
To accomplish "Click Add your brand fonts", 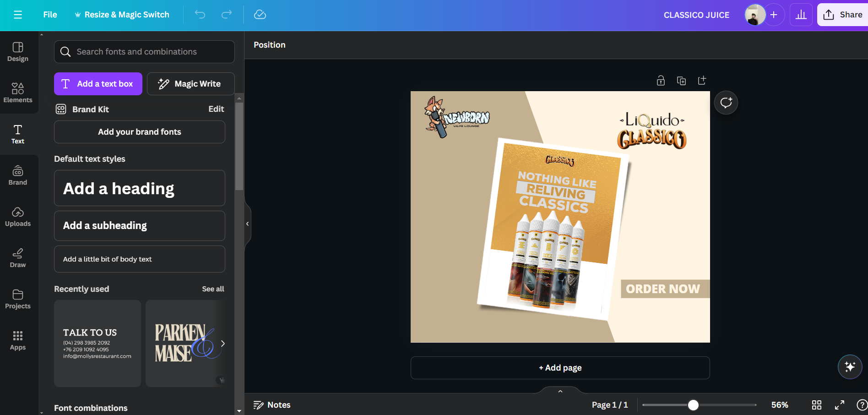I will 140,132.
